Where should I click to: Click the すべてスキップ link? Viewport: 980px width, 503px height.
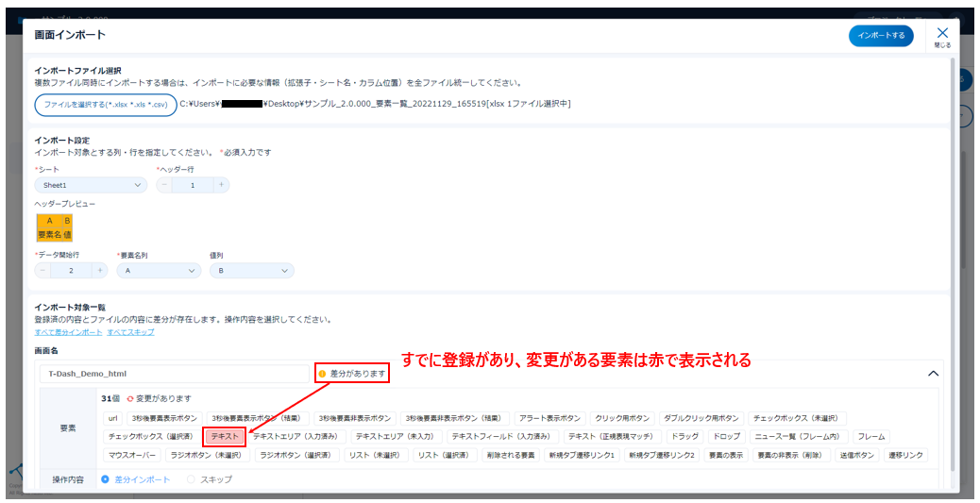[130, 332]
